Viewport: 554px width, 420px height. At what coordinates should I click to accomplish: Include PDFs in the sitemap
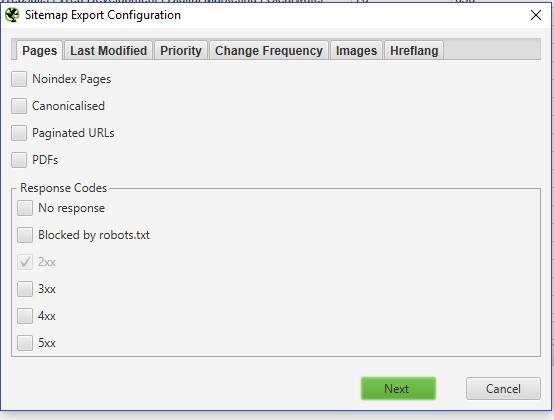19,160
